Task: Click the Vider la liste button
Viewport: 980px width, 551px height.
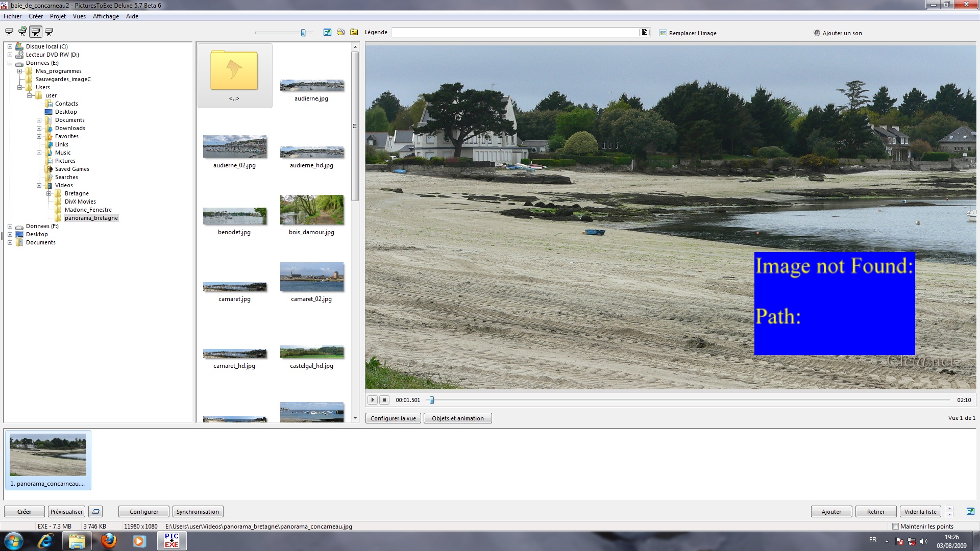Action: (920, 512)
